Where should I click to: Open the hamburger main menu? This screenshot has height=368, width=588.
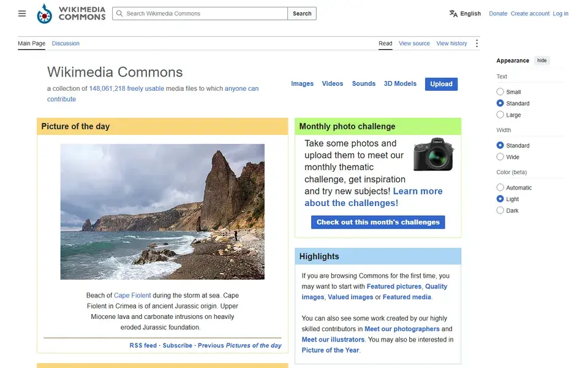click(x=22, y=13)
